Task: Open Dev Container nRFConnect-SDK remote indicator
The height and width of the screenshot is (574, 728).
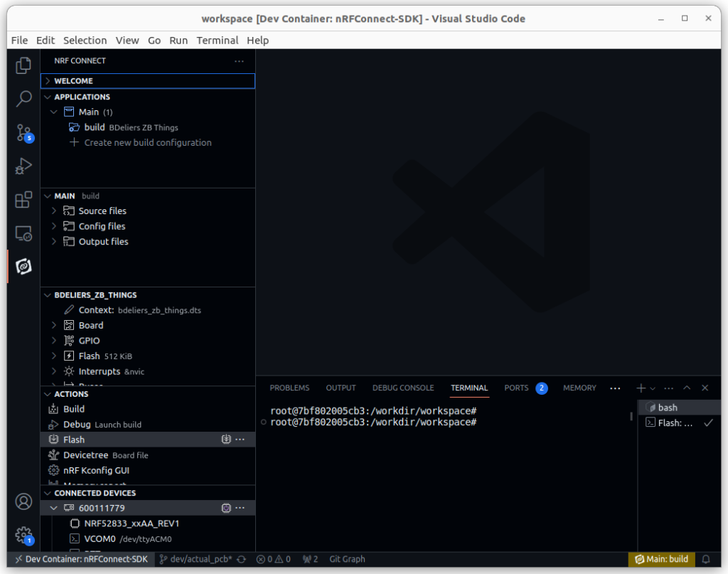Action: point(82,559)
